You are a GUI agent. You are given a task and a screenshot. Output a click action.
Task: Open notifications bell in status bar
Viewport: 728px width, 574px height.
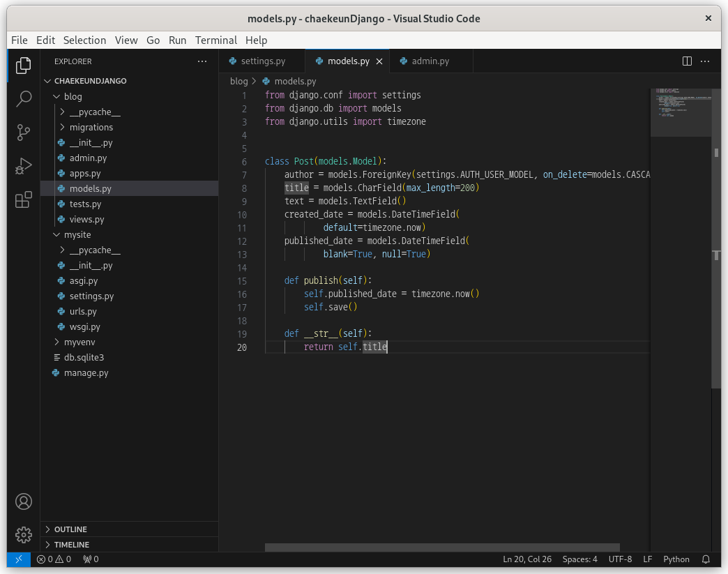(x=706, y=559)
